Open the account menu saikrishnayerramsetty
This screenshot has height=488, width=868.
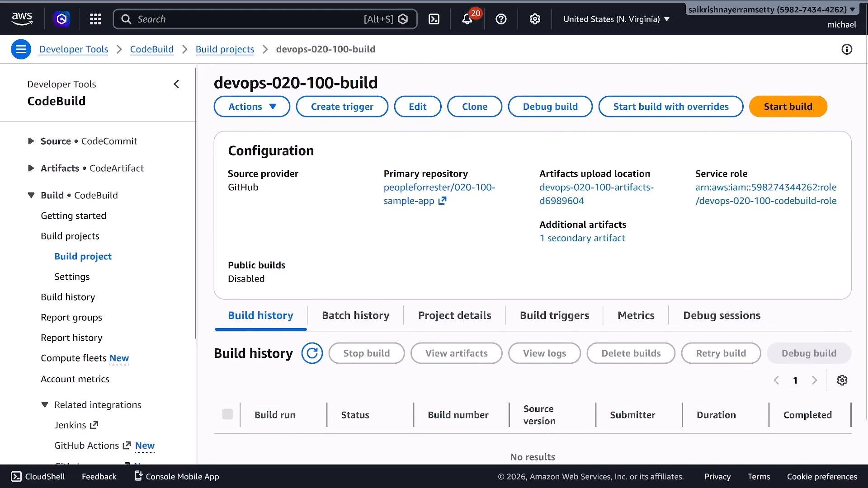tap(772, 9)
